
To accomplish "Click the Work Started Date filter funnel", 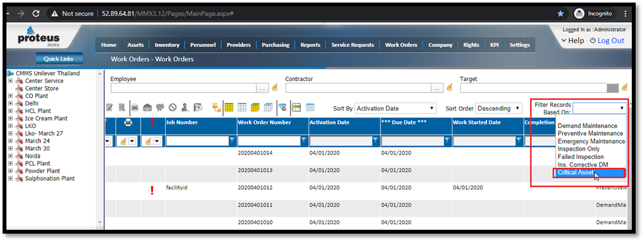I will (519, 141).
